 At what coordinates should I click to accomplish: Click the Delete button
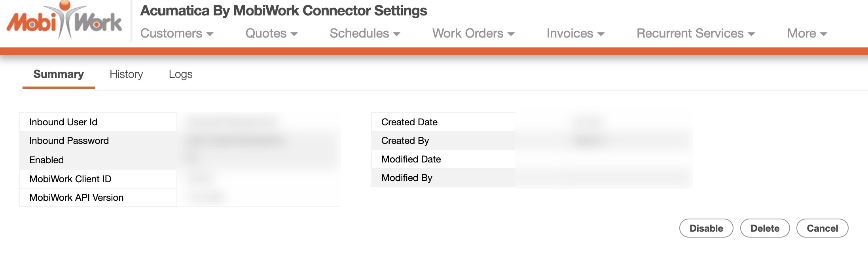click(765, 228)
